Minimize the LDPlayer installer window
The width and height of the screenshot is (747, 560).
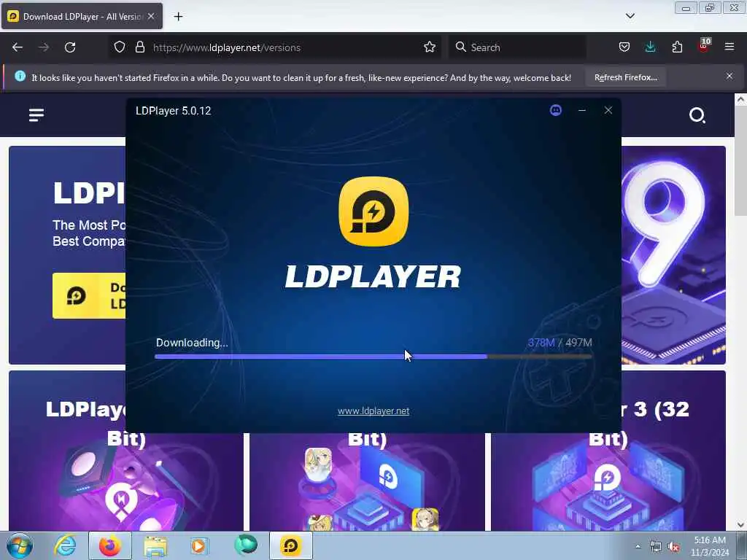(x=581, y=111)
